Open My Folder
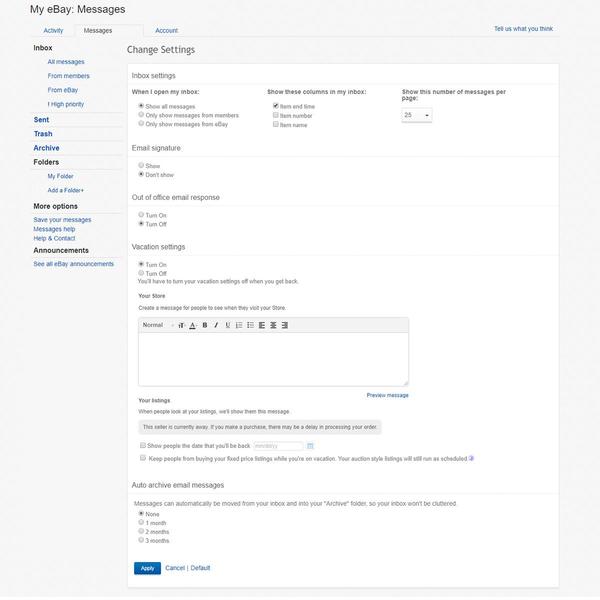The height and width of the screenshot is (600, 600). click(60, 176)
